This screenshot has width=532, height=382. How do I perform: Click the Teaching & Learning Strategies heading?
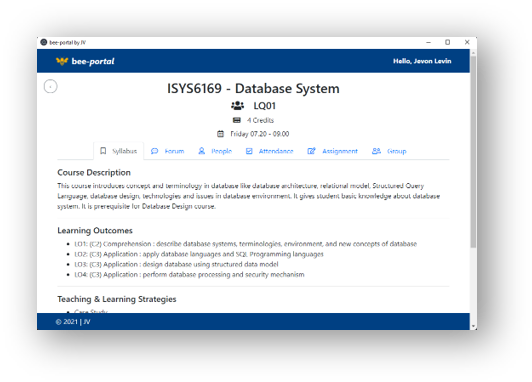[117, 299]
